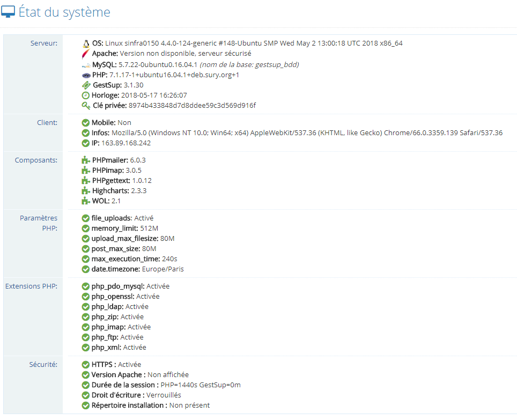The image size is (517, 420).
Task: Click the Serveur section label
Action: pos(43,43)
